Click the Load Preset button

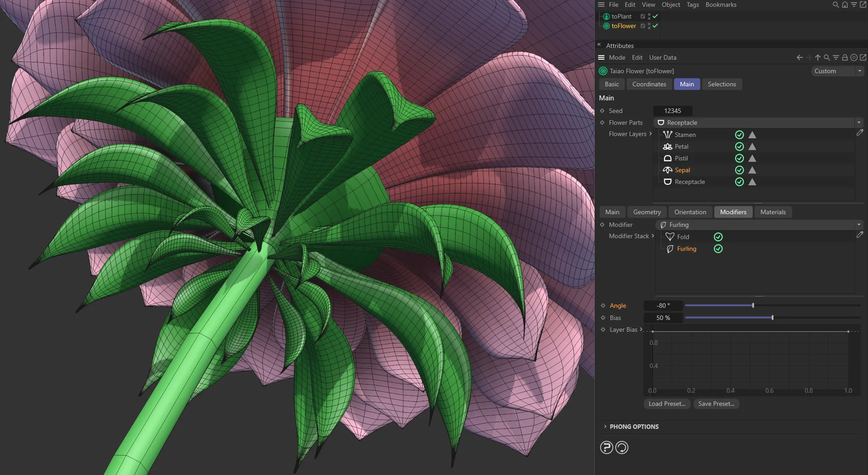(666, 404)
